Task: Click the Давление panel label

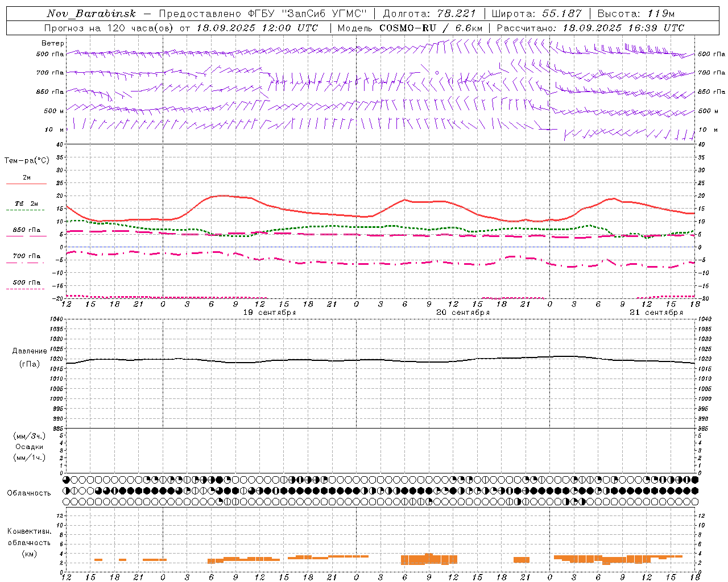Action: click(30, 351)
